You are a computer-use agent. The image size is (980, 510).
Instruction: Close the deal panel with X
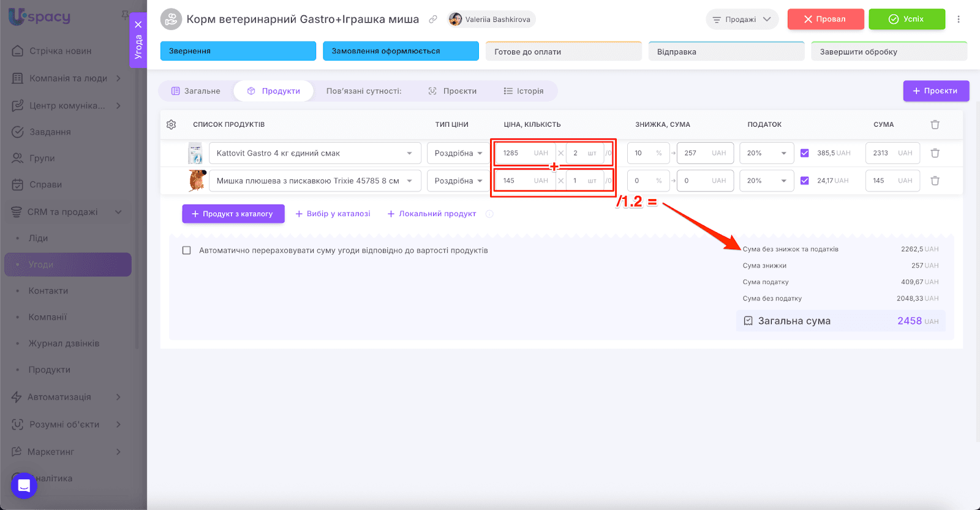tap(138, 24)
